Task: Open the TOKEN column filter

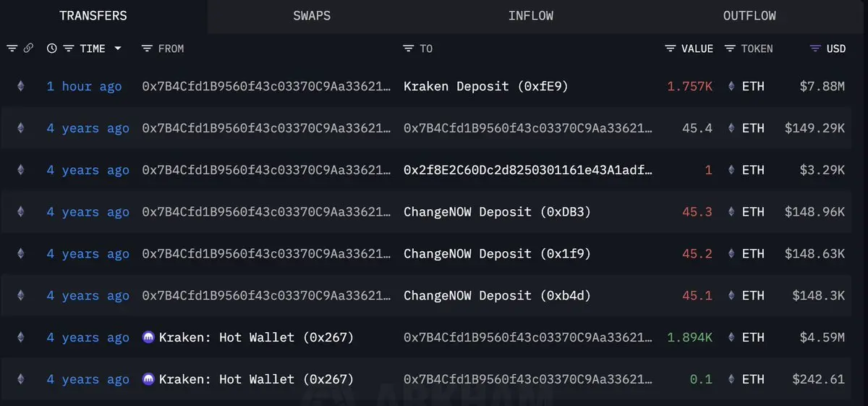Action: [731, 48]
